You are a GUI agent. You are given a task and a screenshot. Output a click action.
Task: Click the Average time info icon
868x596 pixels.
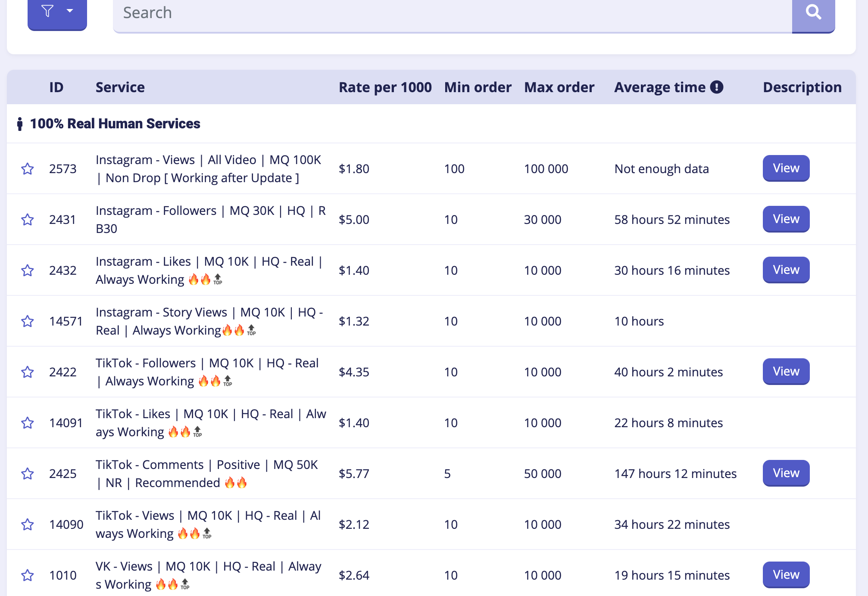click(x=717, y=87)
